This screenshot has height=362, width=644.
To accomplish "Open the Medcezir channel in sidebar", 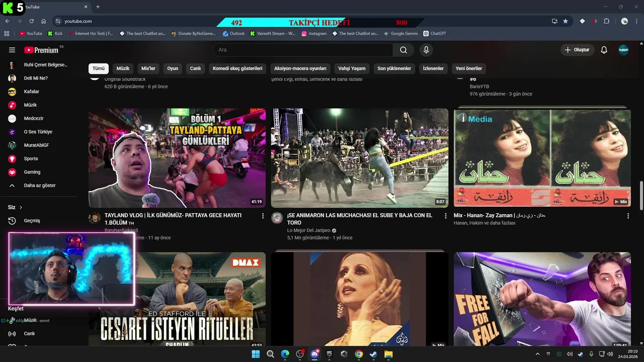I will (39, 119).
